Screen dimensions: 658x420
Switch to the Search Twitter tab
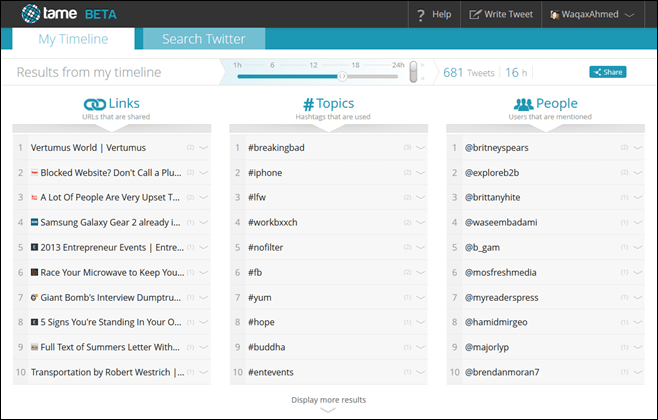click(x=204, y=39)
